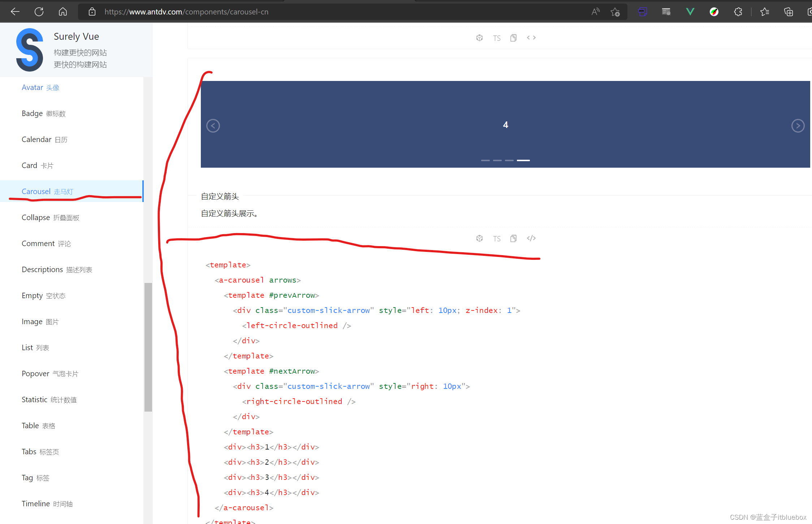Screen dimensions: 812x524
Task: Click the right-circle-outlined code line
Action: click(299, 401)
